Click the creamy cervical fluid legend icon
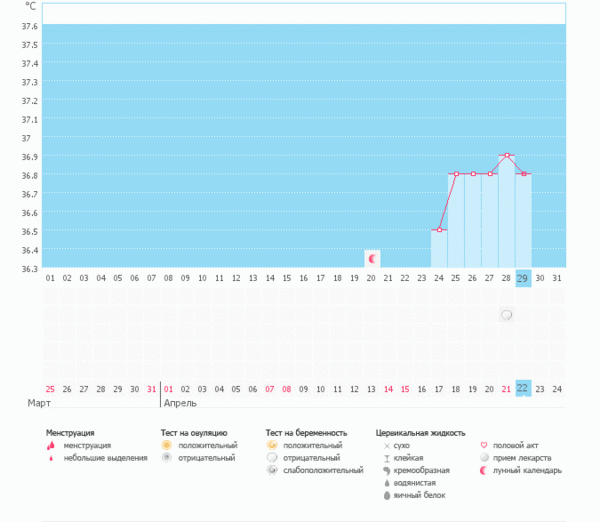Image resolution: width=600 pixels, height=522 pixels. (387, 470)
